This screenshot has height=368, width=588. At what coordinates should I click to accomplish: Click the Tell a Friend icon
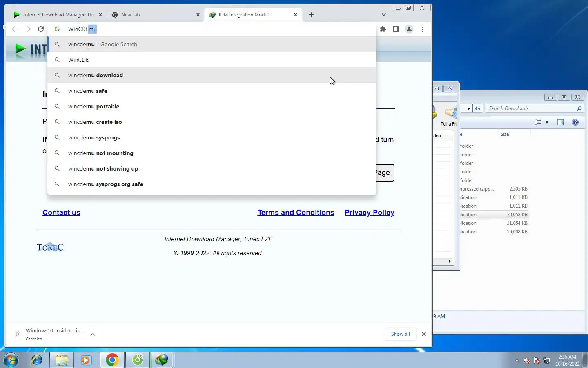(x=449, y=116)
